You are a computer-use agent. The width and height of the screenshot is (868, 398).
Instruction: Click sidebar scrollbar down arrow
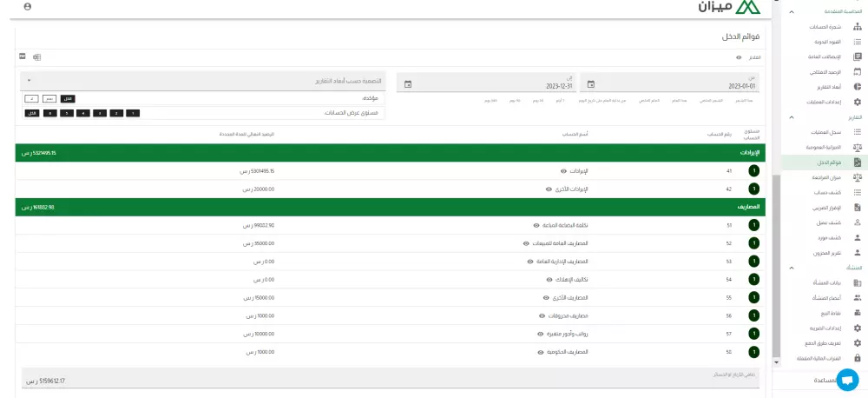pyautogui.click(x=776, y=362)
